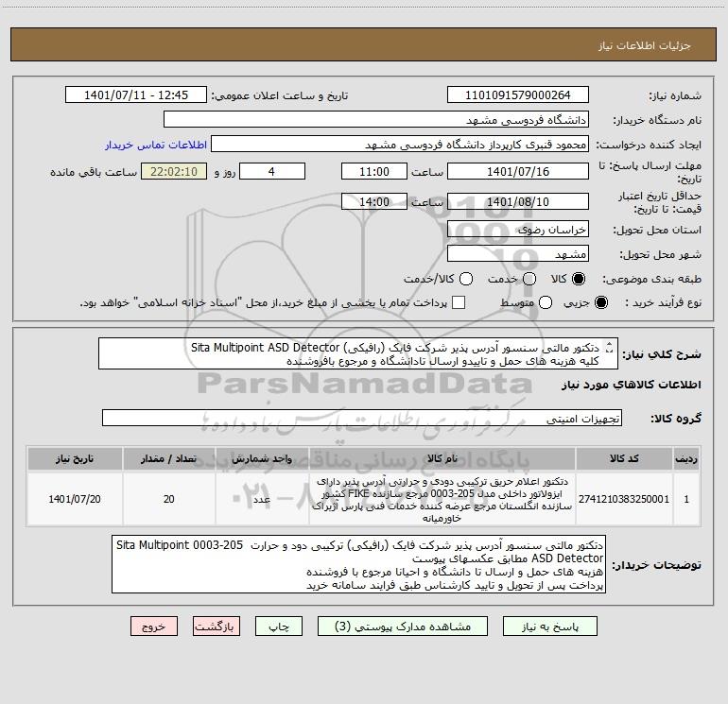Image resolution: width=728 pixels, height=704 pixels.
Task: Click the row number 1 cell
Action: (686, 499)
